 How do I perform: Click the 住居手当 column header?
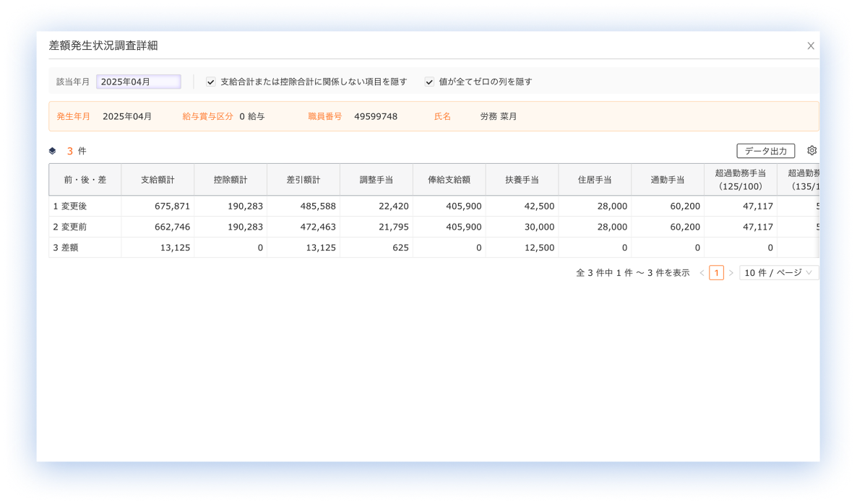pos(595,180)
